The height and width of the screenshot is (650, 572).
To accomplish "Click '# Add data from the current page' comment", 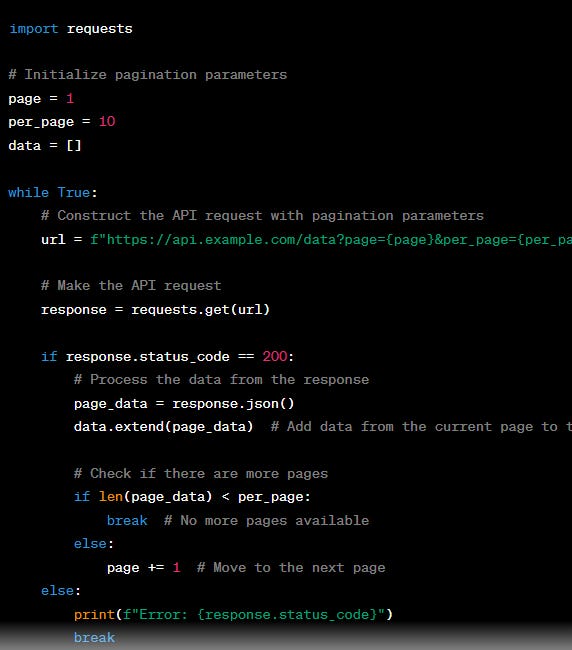I will point(421,427).
